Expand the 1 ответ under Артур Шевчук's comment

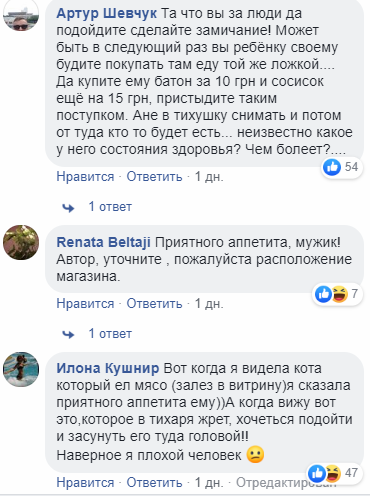[x=110, y=207]
